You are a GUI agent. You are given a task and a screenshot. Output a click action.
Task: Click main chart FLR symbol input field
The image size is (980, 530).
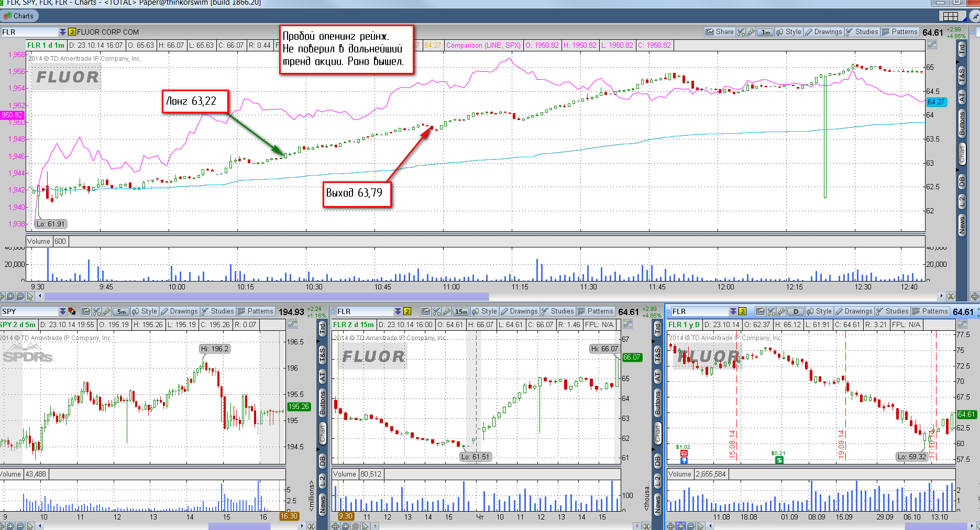(29, 32)
